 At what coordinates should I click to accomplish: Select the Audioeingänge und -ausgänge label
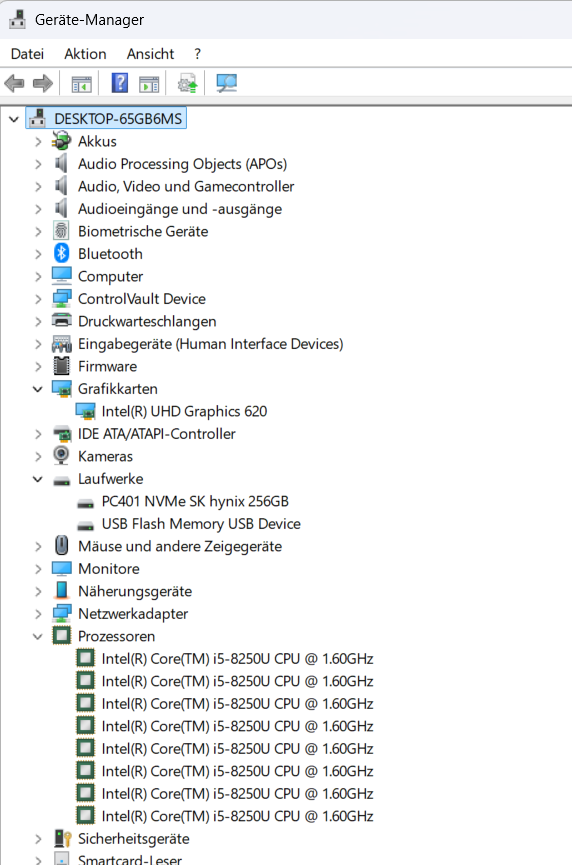(x=180, y=209)
